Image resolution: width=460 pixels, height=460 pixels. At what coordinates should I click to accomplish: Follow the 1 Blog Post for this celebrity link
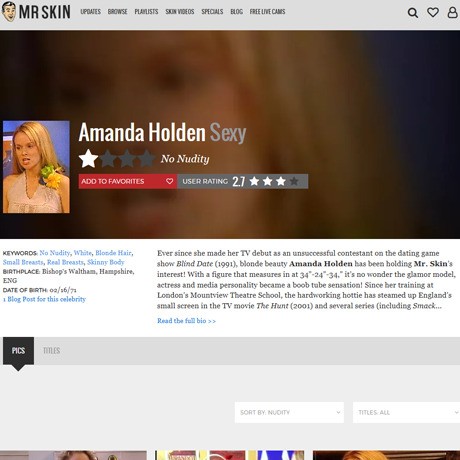pyautogui.click(x=44, y=299)
